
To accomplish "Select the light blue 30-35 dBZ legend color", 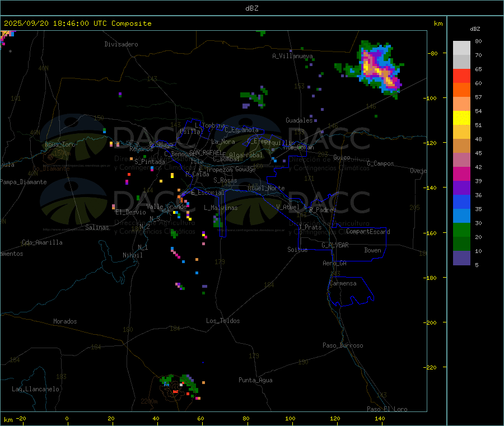I will coord(461,216).
